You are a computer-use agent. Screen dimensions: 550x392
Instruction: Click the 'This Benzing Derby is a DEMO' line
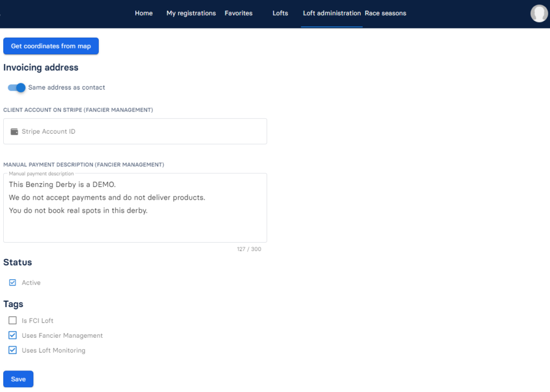point(62,185)
